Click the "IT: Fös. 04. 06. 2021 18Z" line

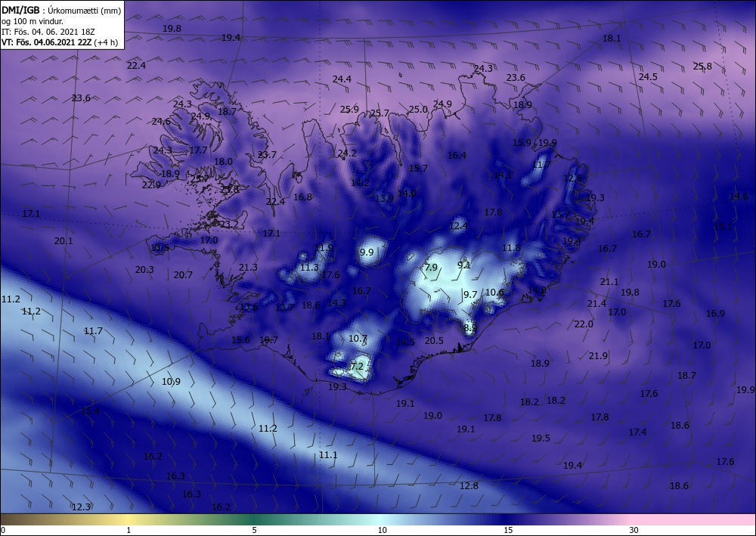tap(48, 32)
